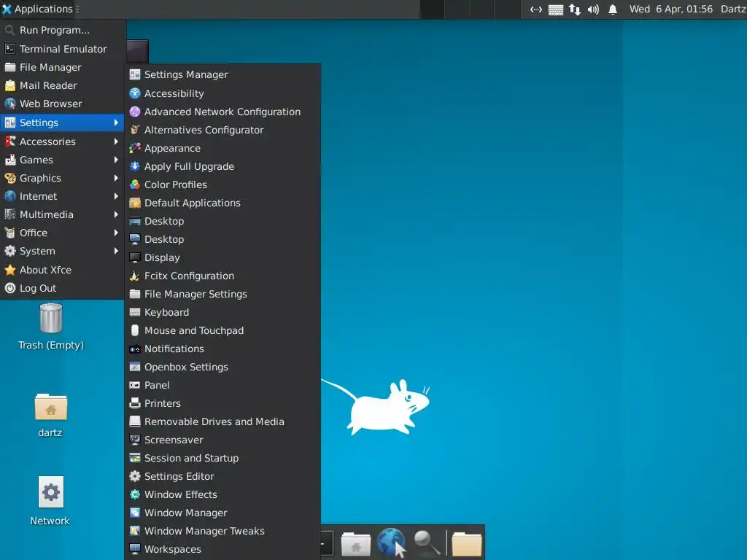Click the magnifier application finder dock icon
The width and height of the screenshot is (747, 560).
click(426, 542)
